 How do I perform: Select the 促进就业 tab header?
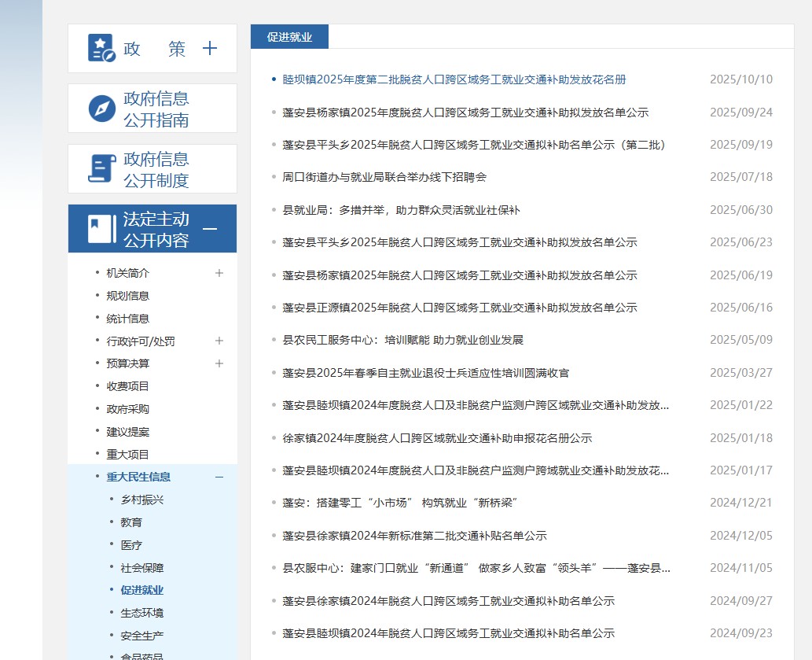(x=289, y=37)
